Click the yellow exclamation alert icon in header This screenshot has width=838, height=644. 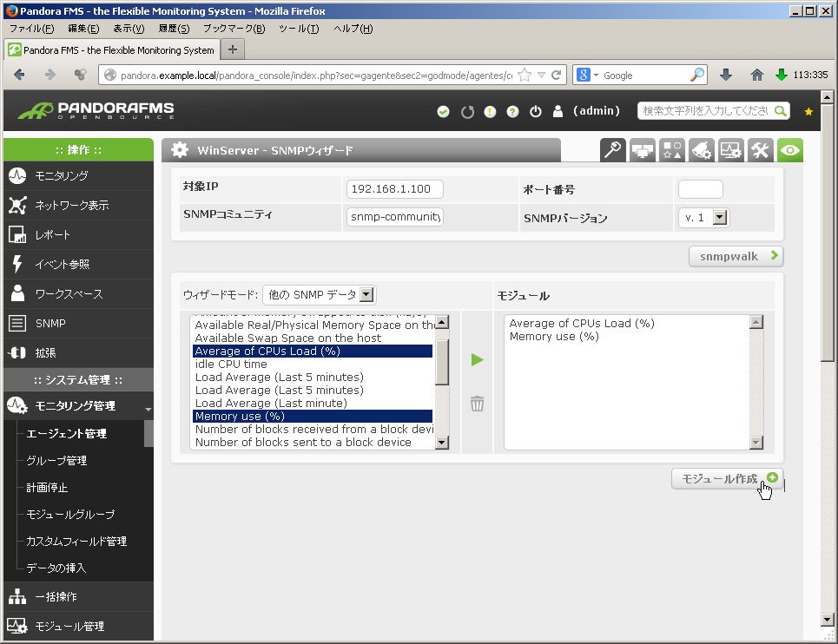(x=490, y=112)
